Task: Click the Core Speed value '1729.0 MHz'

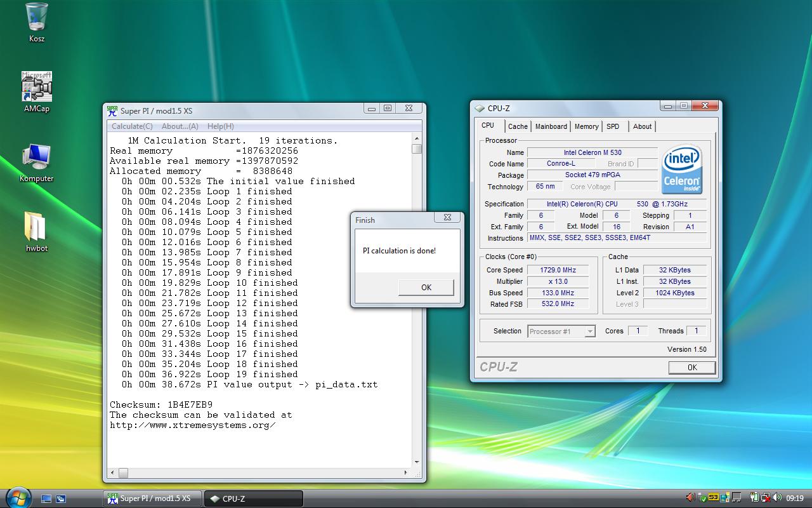Action: pos(557,270)
